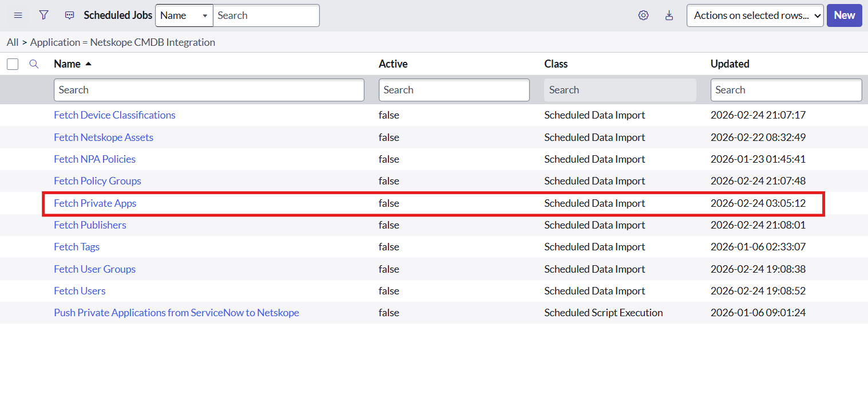
Task: Sort by the Name column header
Action: click(x=67, y=64)
